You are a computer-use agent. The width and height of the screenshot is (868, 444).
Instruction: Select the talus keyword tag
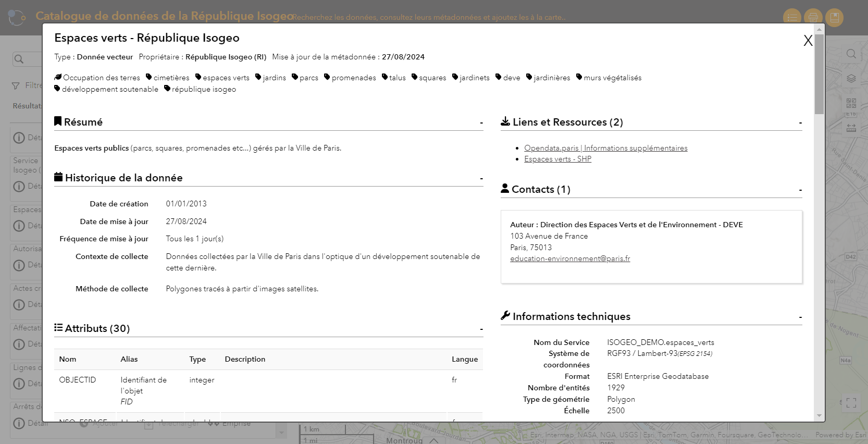click(x=394, y=78)
